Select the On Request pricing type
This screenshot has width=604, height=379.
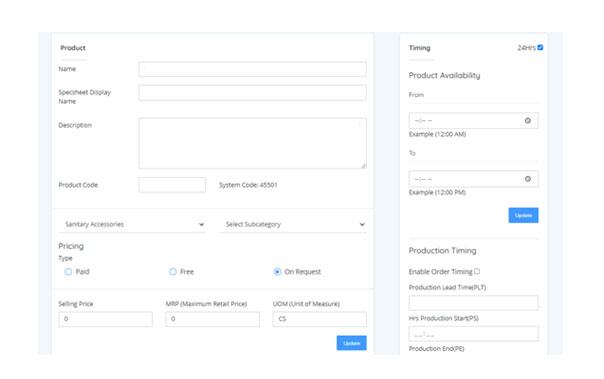point(277,272)
